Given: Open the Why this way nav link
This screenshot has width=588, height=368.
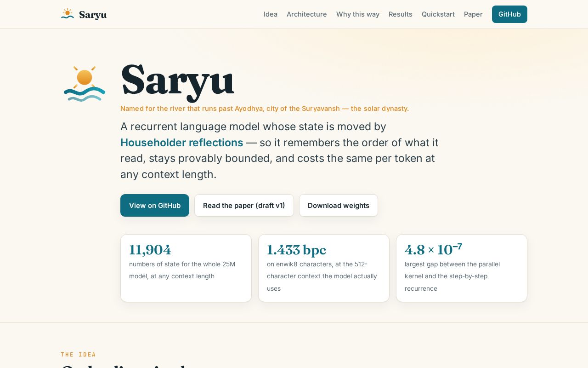Looking at the screenshot, I should [358, 14].
